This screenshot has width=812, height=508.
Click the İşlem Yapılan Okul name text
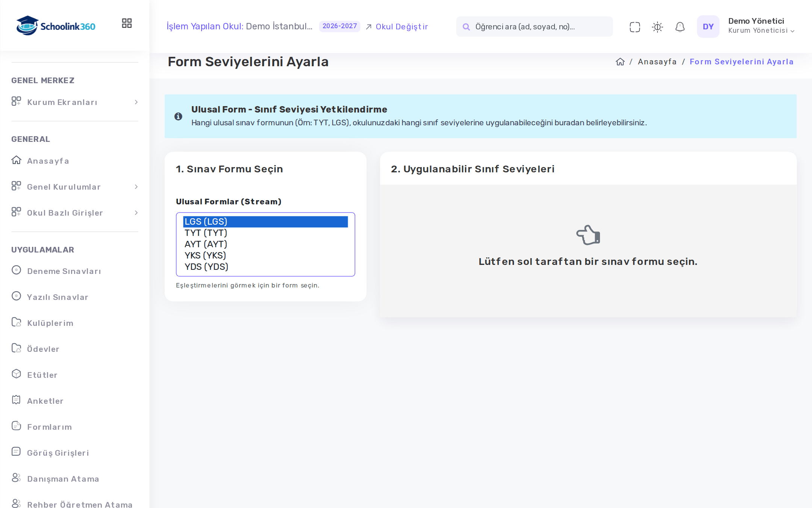click(x=279, y=26)
